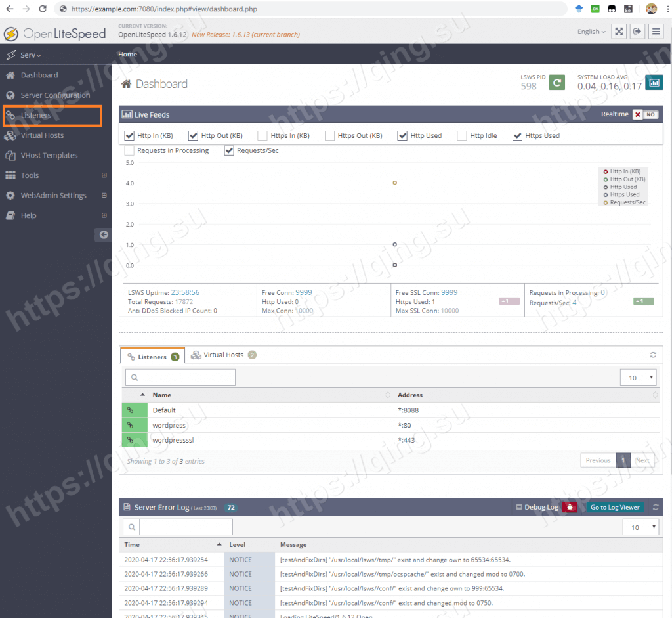The height and width of the screenshot is (618, 672).
Task: Click the Home breadcrumb
Action: pyautogui.click(x=128, y=55)
